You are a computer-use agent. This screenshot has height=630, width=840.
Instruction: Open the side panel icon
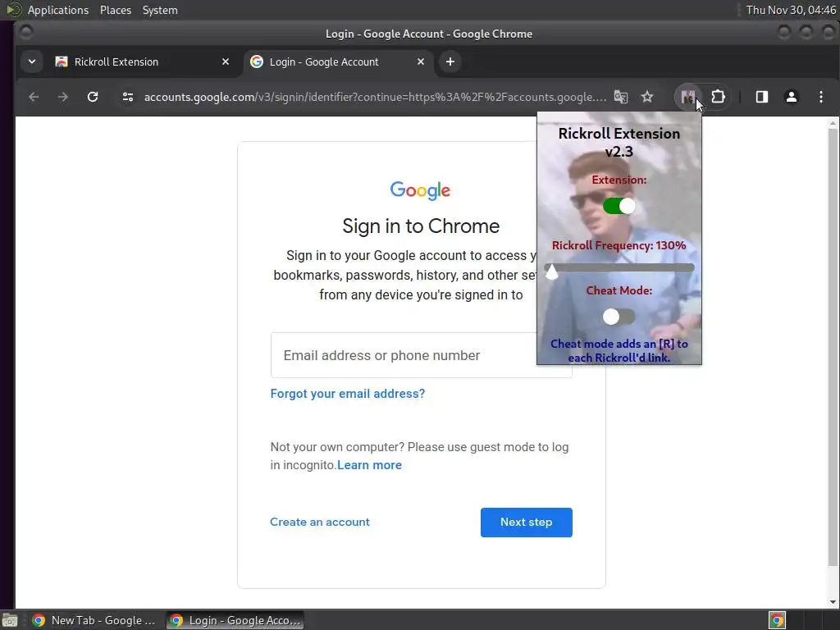click(x=762, y=97)
